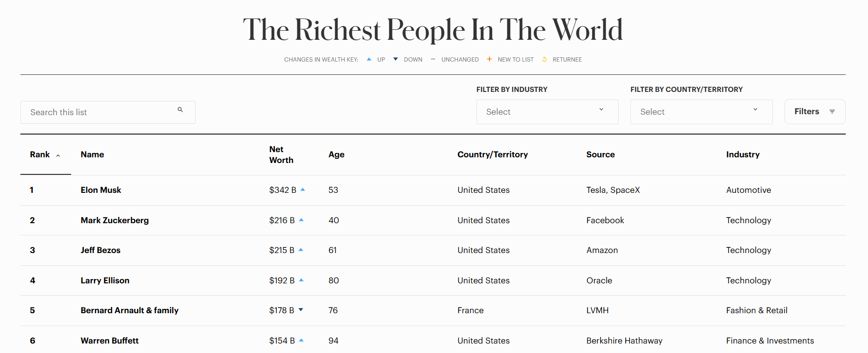Click the down arrow beside Bernard Arnault's net worth
Viewport: 868px width, 353px height.
point(301,310)
